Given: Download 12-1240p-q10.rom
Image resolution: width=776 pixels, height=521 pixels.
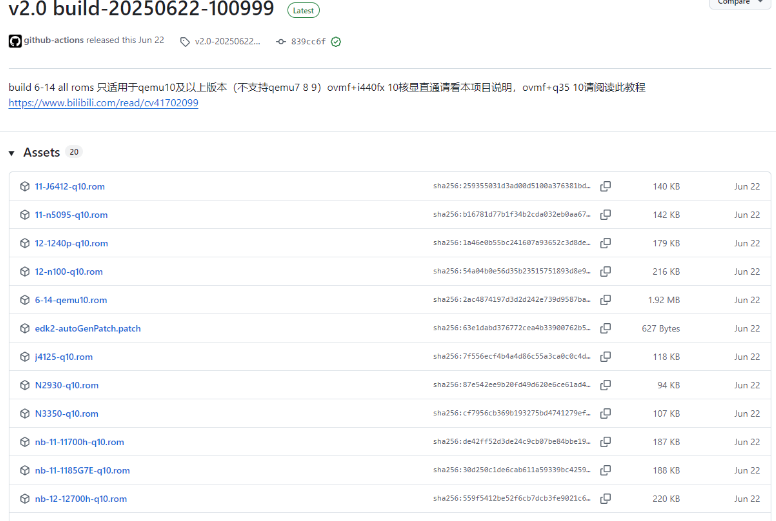Looking at the screenshot, I should [71, 243].
